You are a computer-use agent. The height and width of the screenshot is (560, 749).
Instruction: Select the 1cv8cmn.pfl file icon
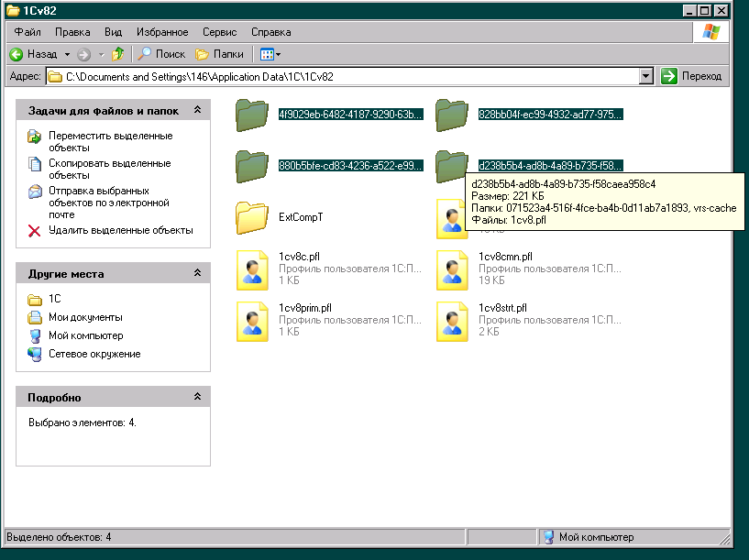tap(451, 269)
